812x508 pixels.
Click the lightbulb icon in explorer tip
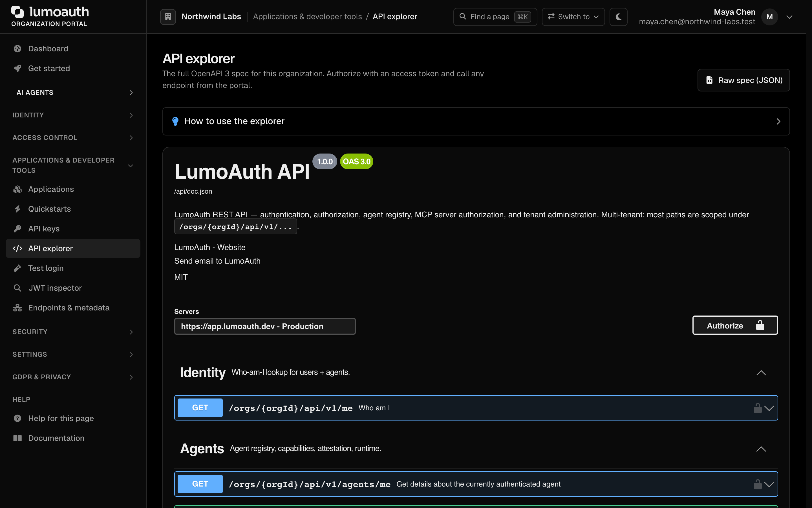(175, 121)
